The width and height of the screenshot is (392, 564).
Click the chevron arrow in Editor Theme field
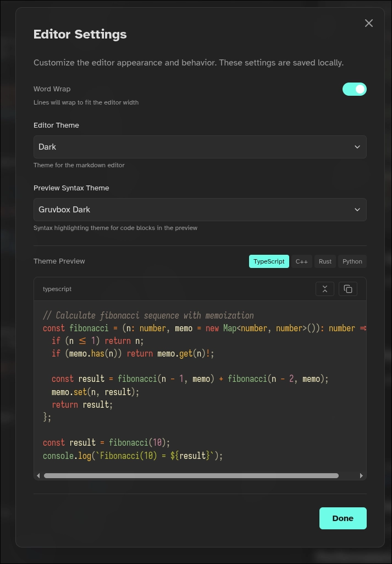coord(357,147)
